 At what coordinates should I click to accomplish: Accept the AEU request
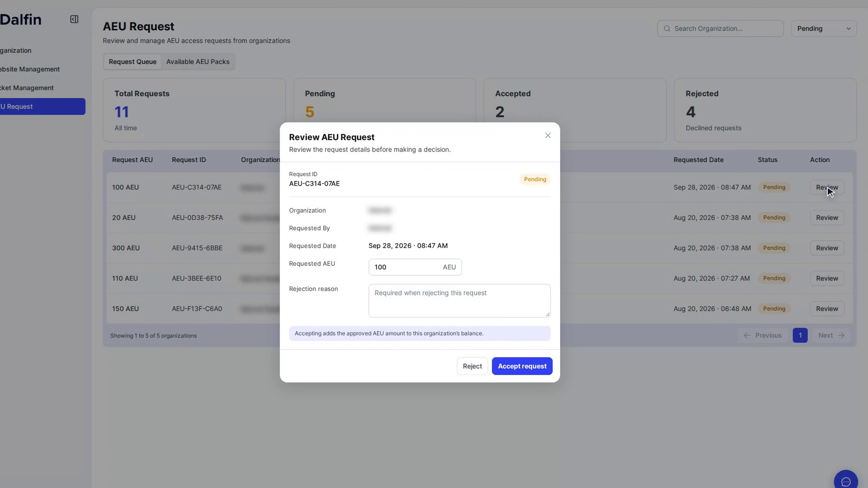[522, 366]
